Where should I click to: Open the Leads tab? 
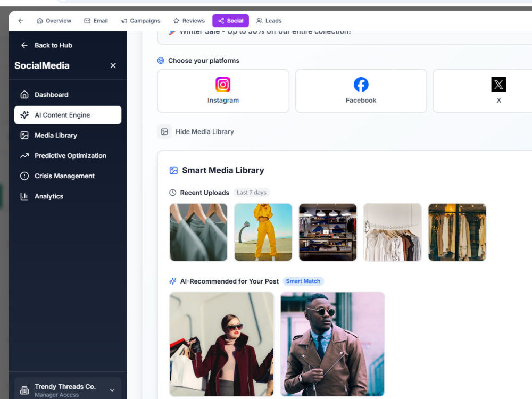click(269, 21)
